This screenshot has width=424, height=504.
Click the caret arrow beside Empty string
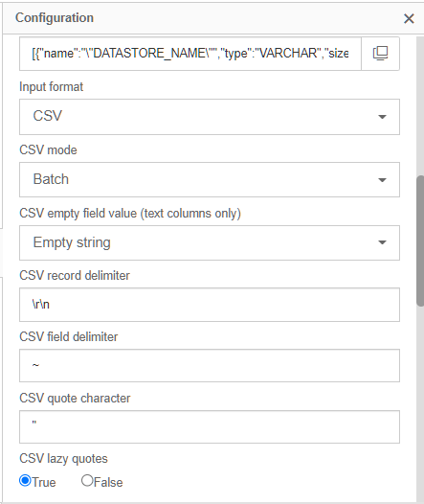point(382,242)
